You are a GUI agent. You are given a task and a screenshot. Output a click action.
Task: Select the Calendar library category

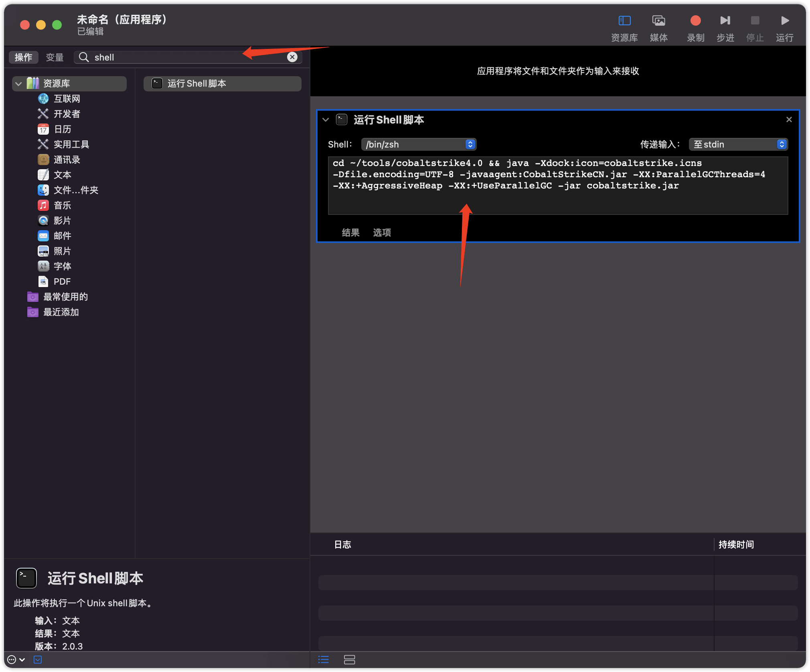click(62, 129)
